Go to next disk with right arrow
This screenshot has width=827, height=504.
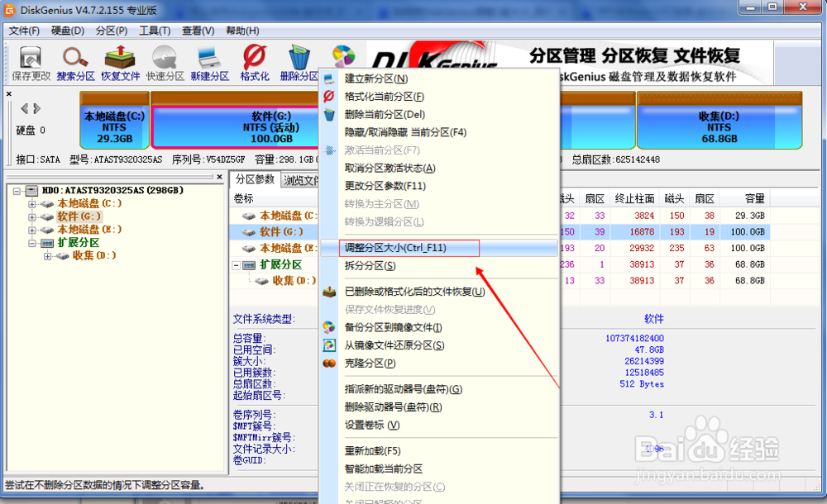coord(36,108)
